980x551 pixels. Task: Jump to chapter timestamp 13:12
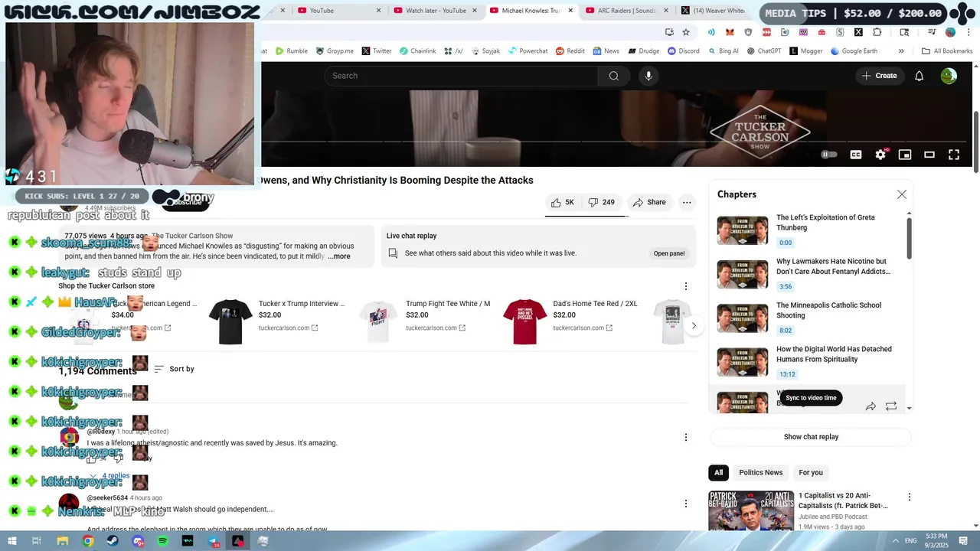(x=787, y=374)
